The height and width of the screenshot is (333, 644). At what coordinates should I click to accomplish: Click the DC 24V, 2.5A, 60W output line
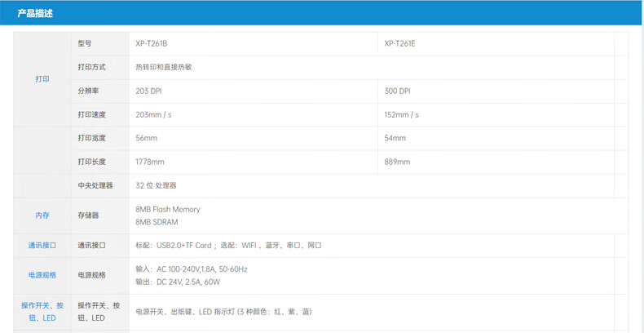(x=178, y=282)
